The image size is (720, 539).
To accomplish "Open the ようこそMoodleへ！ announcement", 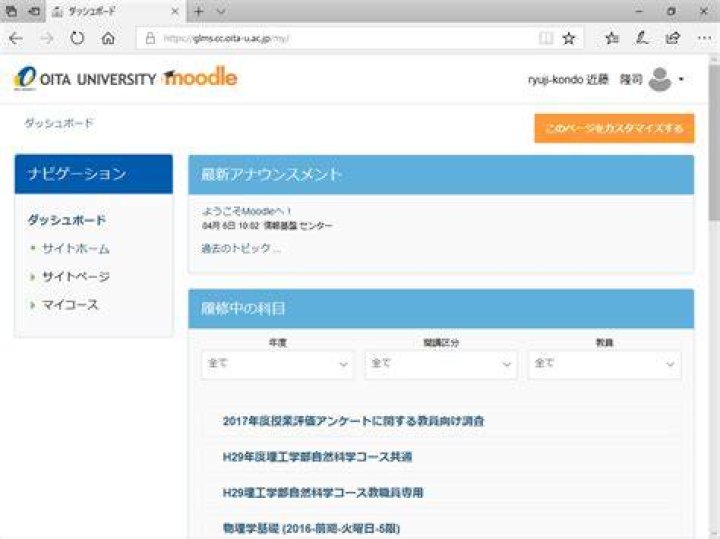I will click(x=247, y=211).
